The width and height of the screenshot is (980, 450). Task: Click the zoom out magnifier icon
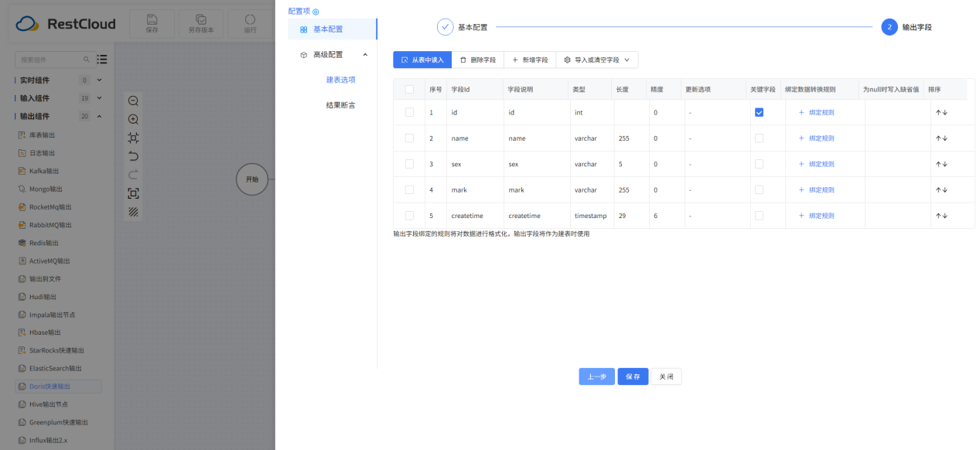tap(133, 101)
